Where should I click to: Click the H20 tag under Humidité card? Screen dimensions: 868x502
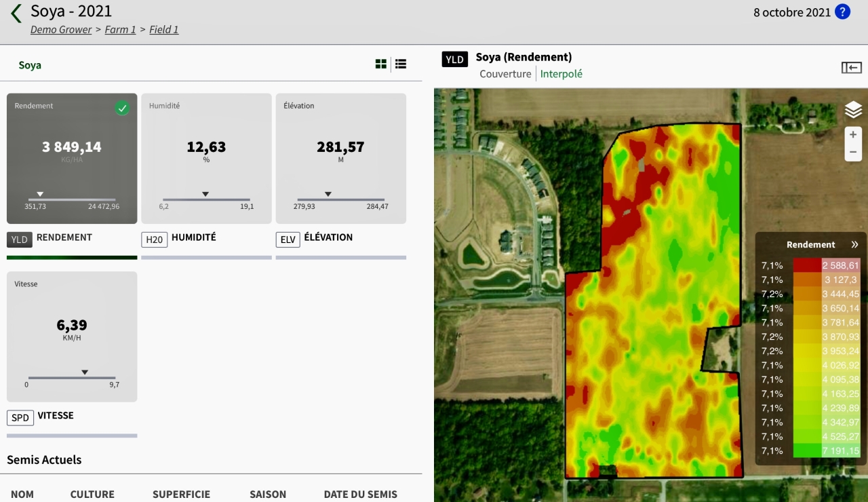click(x=154, y=239)
